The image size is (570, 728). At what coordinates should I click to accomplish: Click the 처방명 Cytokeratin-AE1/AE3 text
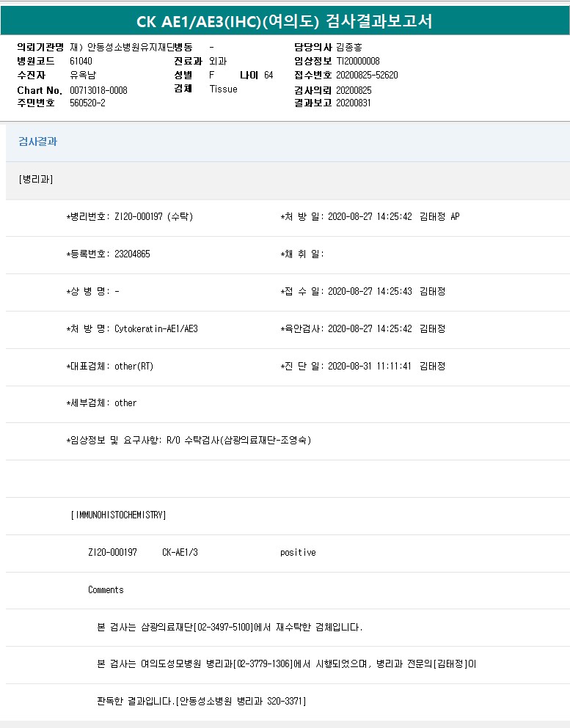156,329
